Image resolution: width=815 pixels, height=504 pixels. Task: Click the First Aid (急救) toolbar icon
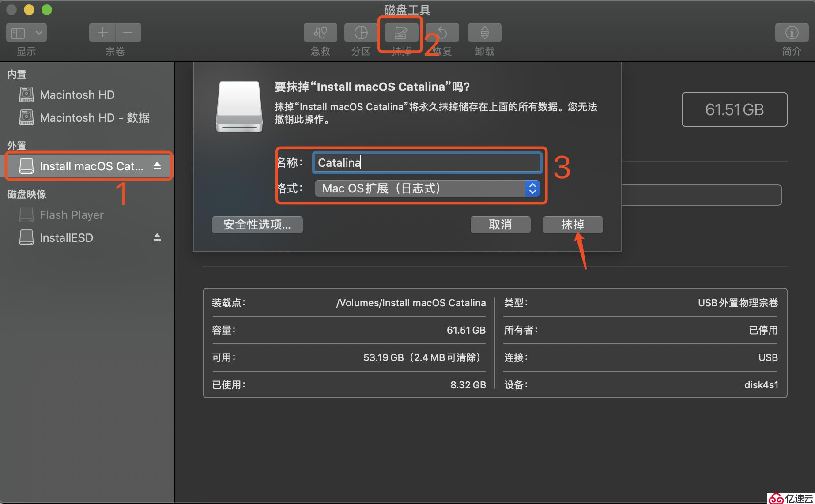point(321,33)
